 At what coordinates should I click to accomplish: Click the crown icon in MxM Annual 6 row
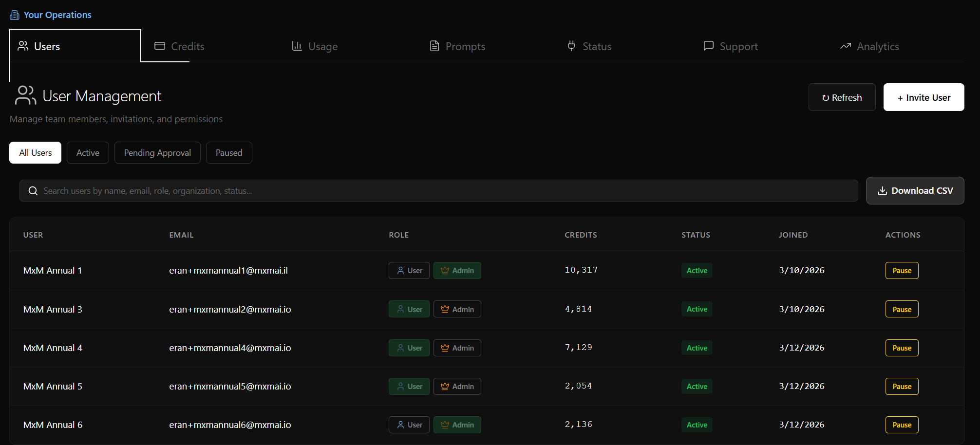445,425
